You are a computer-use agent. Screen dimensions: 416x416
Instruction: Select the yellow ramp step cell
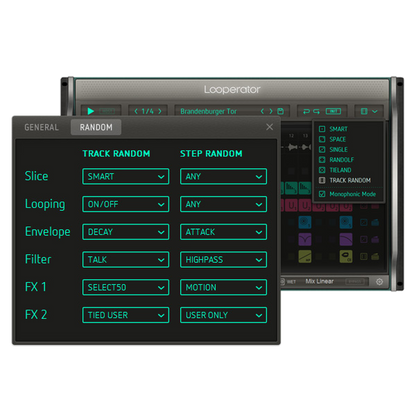pyautogui.click(x=305, y=256)
